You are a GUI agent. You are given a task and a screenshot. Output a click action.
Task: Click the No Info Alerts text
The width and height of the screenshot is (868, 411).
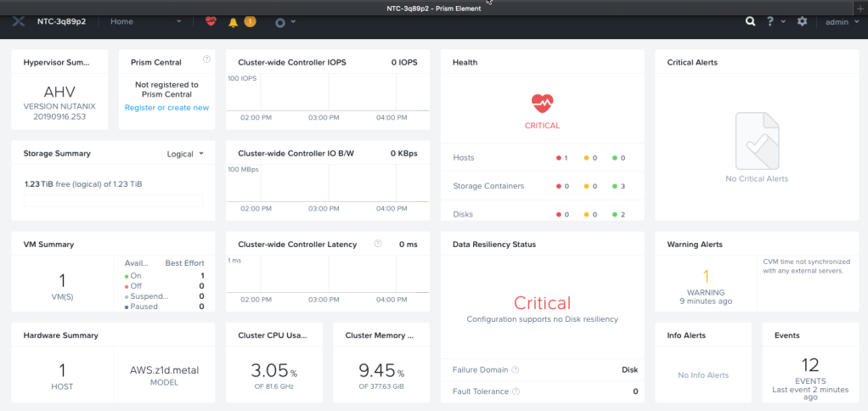click(703, 375)
